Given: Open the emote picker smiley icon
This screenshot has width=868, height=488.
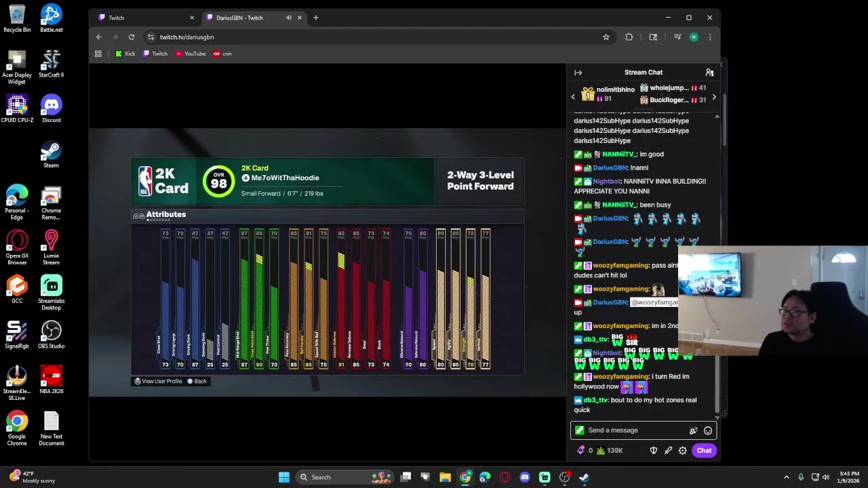Looking at the screenshot, I should tap(708, 430).
